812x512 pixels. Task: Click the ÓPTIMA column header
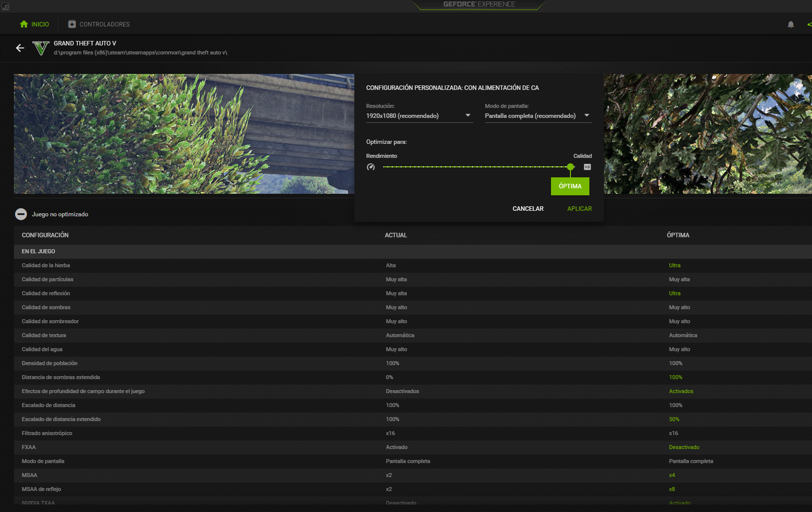tap(678, 235)
